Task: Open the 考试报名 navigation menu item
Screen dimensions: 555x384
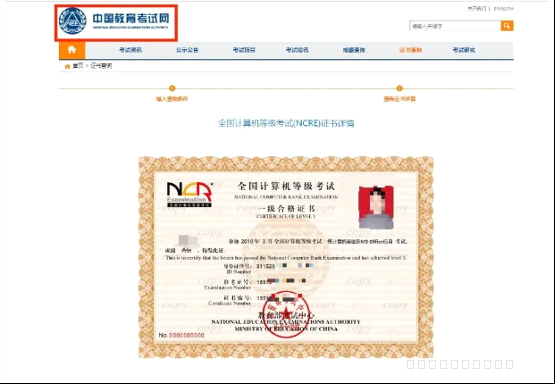Action: [x=297, y=50]
